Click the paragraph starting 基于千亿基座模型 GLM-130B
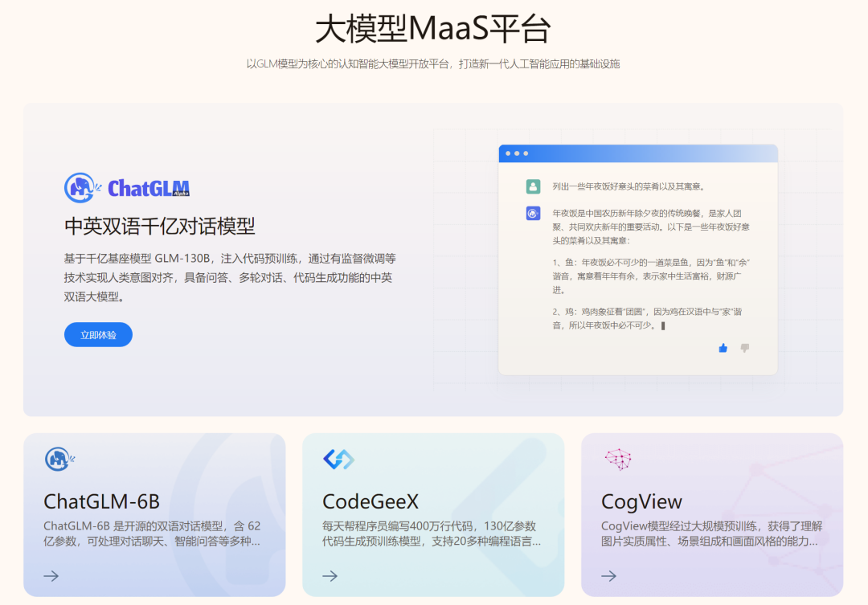Screen dimensions: 868x605 click(230, 278)
